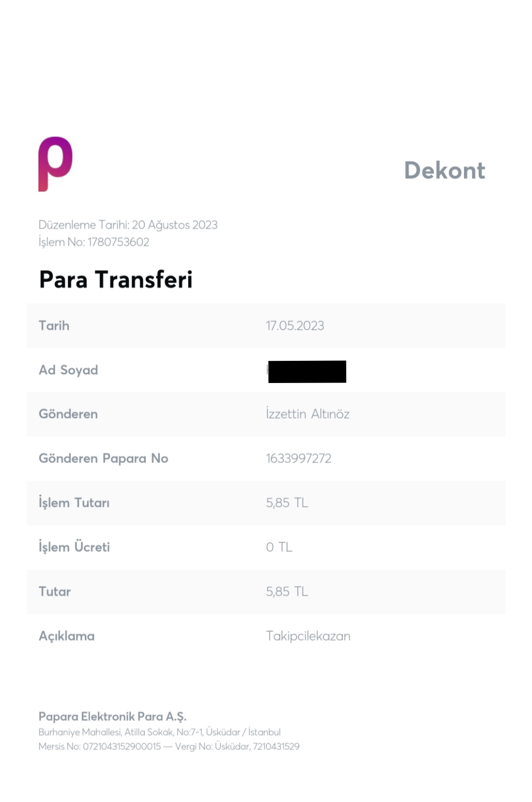Select the Tutar row label
The height and width of the screenshot is (802, 532).
click(x=55, y=592)
